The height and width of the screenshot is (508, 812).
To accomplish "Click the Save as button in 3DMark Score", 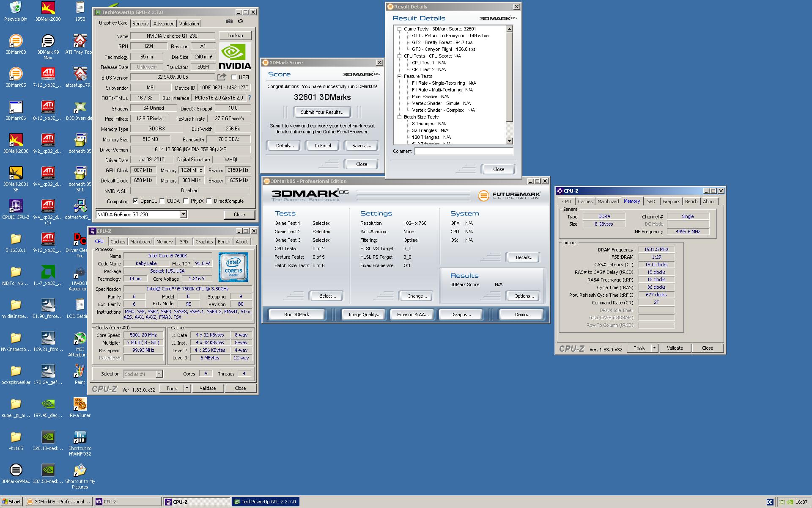I will coord(362,146).
